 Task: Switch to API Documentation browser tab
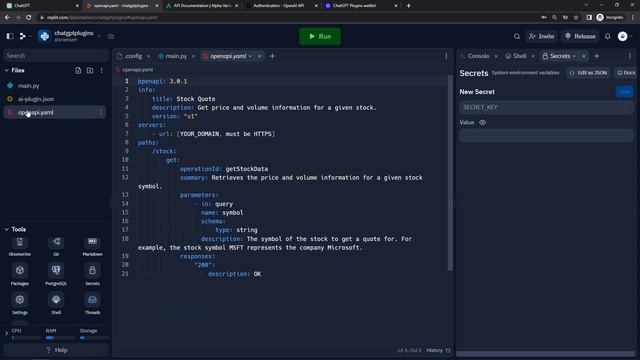click(202, 6)
